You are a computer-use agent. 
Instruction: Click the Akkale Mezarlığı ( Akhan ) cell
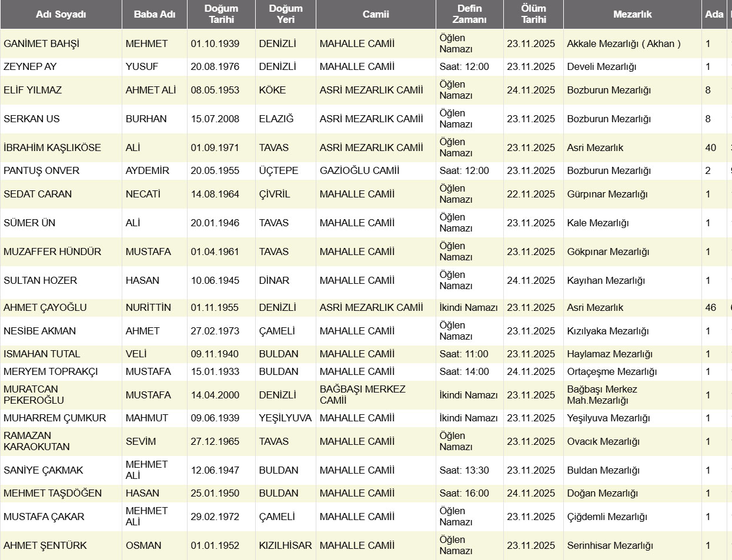tap(624, 44)
